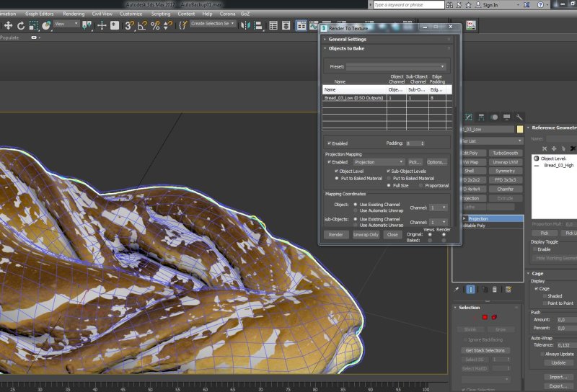The image size is (577, 392).
Task: Open the Utilities wrench tab icon
Action: [x=519, y=117]
